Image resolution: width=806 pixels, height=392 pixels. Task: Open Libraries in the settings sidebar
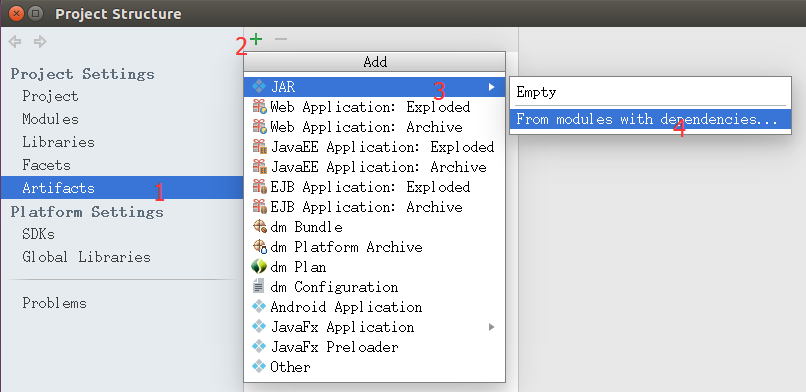tap(122, 142)
